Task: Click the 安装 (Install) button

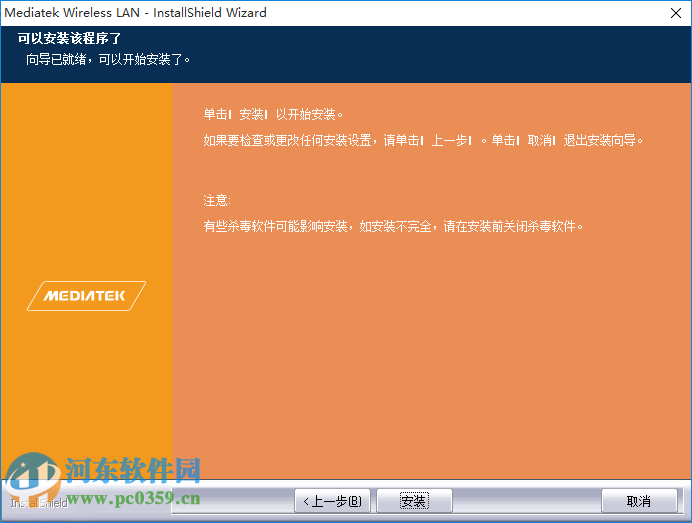Action: (x=414, y=501)
